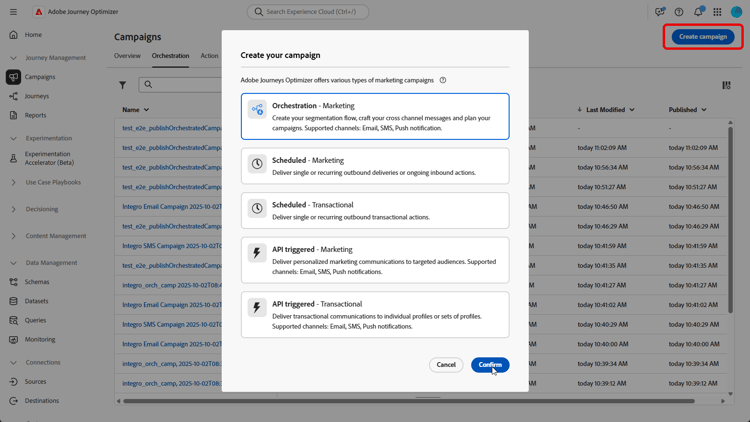Click the Sources sidebar icon
This screenshot has width=750, height=422.
click(13, 381)
